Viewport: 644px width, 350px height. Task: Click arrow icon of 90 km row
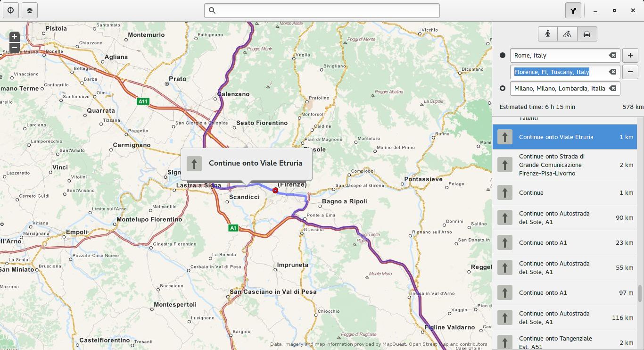pyautogui.click(x=505, y=217)
